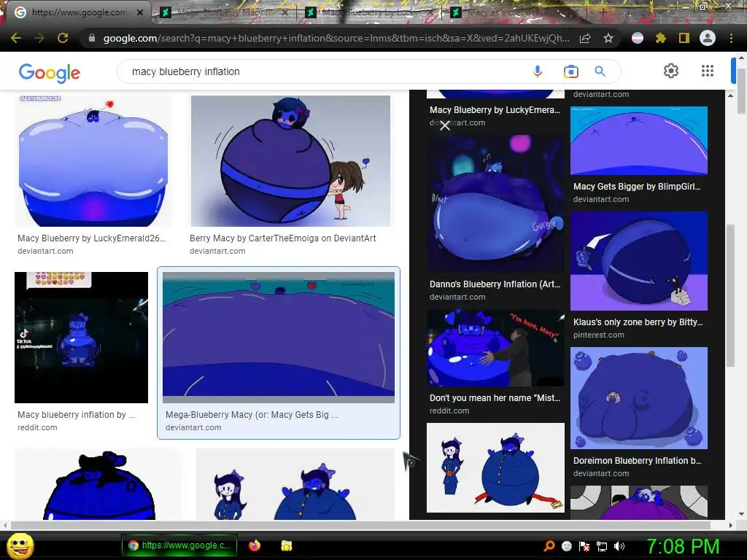Screen dimensions: 747x560
Task: Open 'Macy Blueberry by LuckyEmera...' in side panel
Action: pyautogui.click(x=495, y=110)
